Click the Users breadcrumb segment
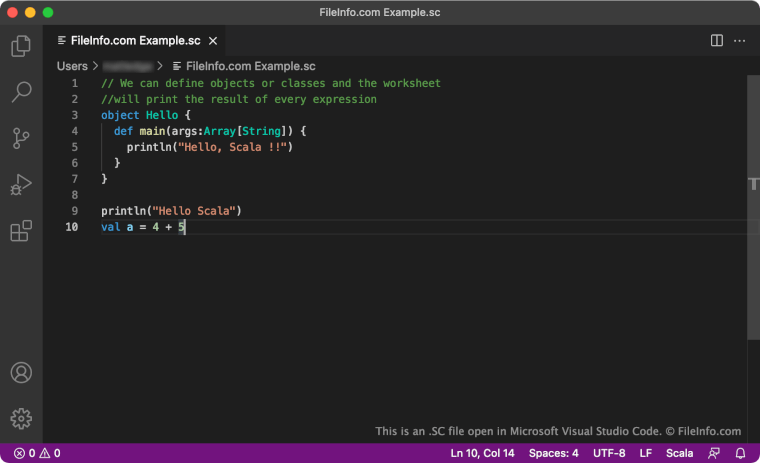Image resolution: width=760 pixels, height=463 pixels. (x=72, y=66)
